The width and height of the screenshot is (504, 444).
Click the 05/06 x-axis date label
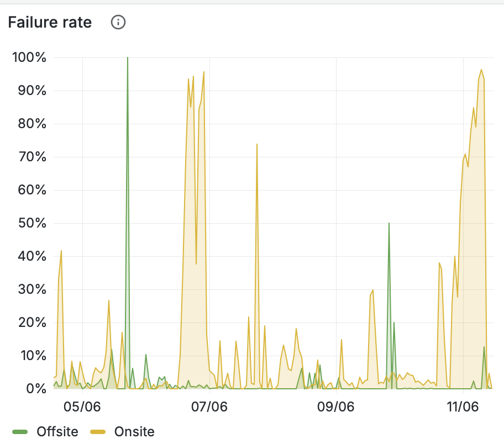point(82,407)
